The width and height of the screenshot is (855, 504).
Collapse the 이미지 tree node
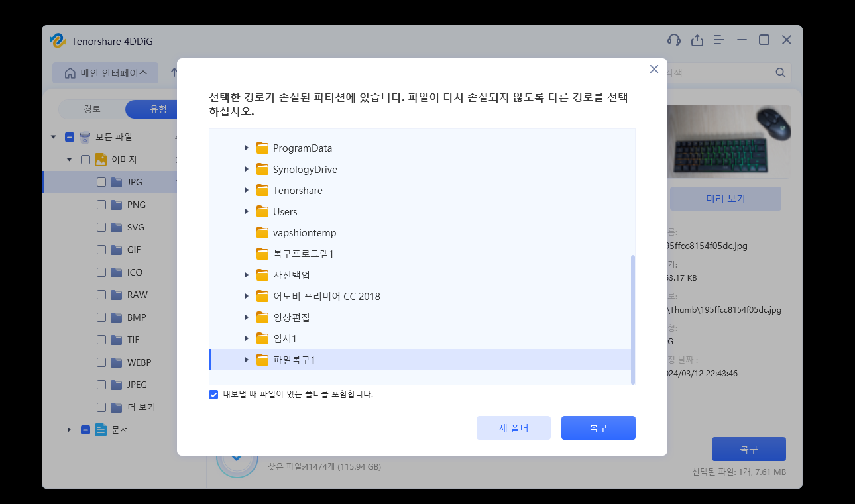70,160
